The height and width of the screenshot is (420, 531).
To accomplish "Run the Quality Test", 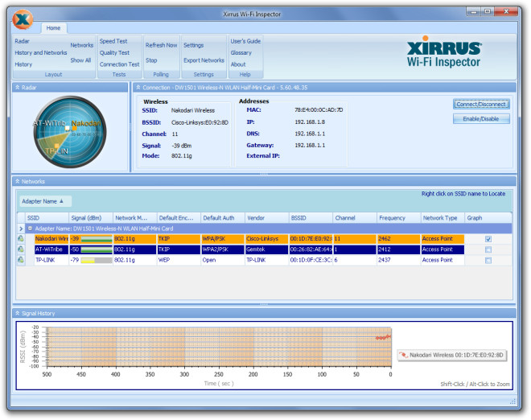I will pyautogui.click(x=114, y=52).
